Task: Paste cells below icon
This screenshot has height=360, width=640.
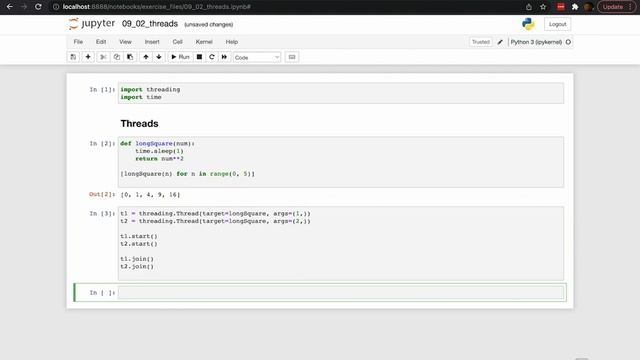Action: (130, 57)
